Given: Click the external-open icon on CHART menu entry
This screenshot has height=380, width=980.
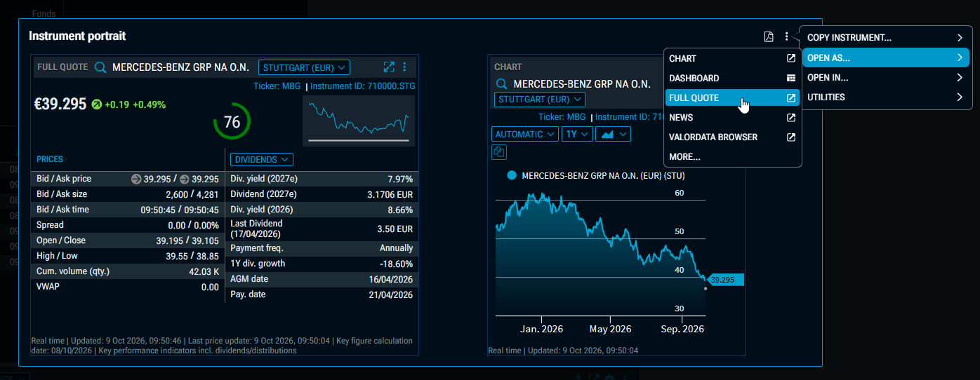Looking at the screenshot, I should click(x=791, y=59).
